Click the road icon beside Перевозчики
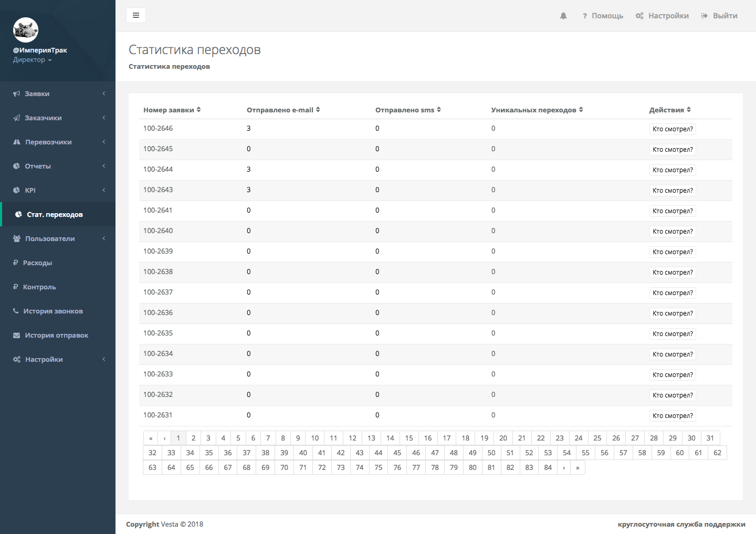756x534 pixels. click(17, 142)
